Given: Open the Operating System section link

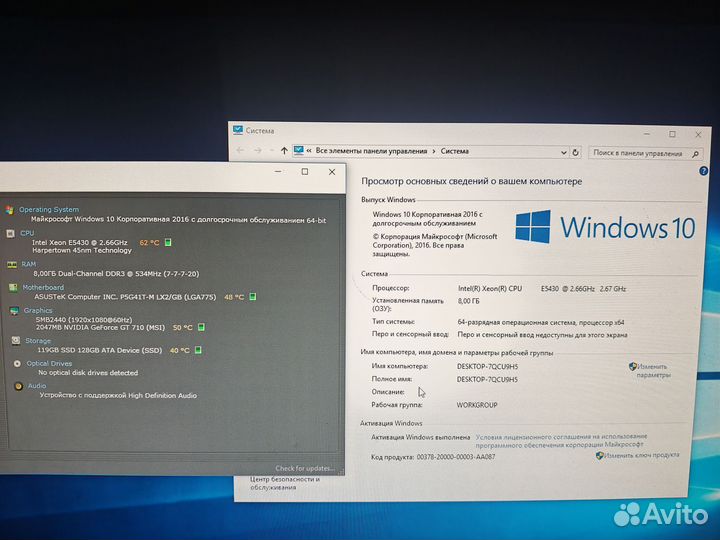Looking at the screenshot, I should pos(49,209).
